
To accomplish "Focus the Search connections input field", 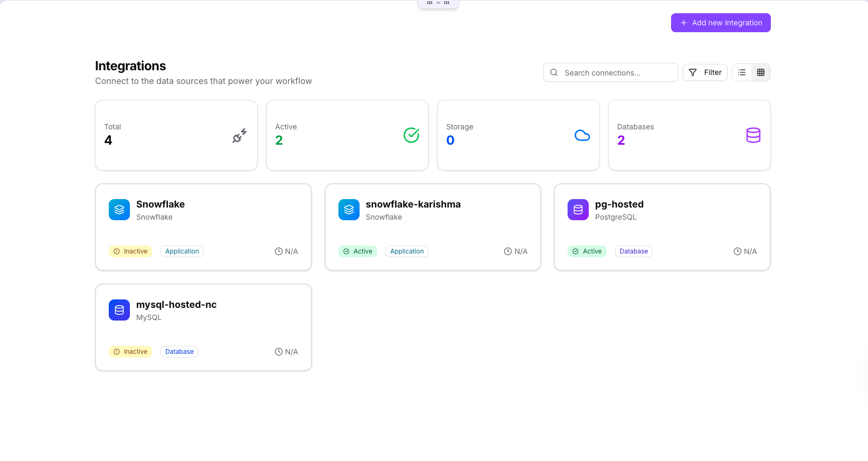I will (615, 73).
